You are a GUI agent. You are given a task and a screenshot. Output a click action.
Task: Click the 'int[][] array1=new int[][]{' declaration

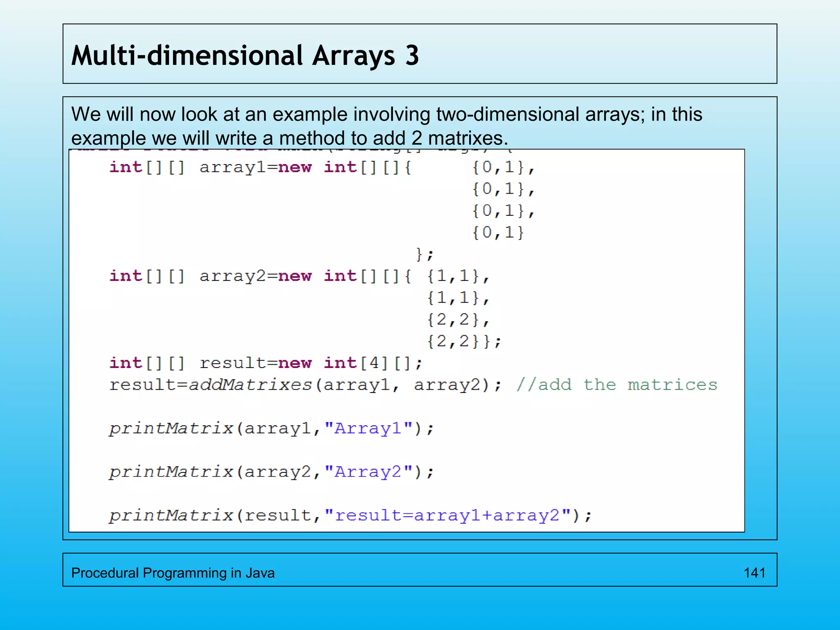[260, 167]
